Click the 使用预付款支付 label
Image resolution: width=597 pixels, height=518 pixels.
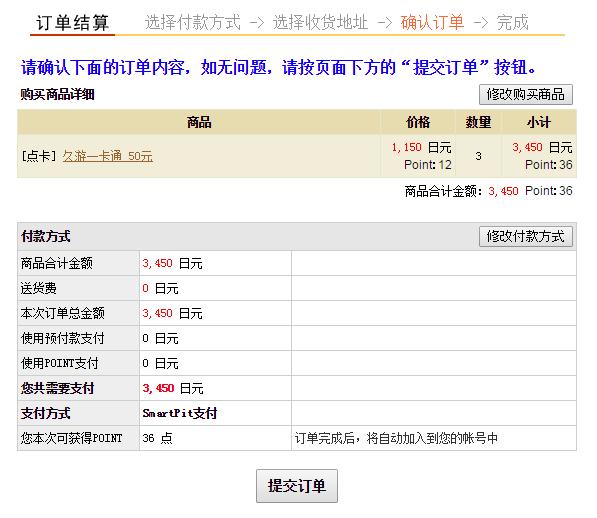tap(63, 338)
